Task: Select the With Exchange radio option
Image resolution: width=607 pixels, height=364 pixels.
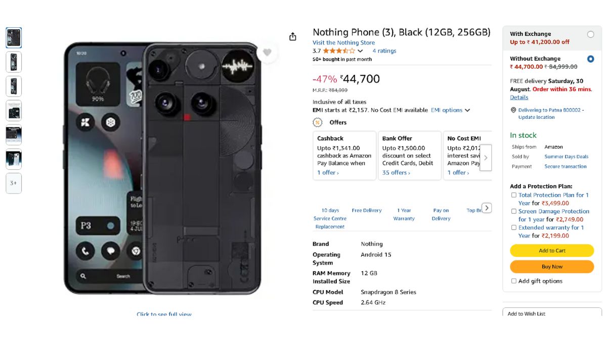Action: point(590,34)
